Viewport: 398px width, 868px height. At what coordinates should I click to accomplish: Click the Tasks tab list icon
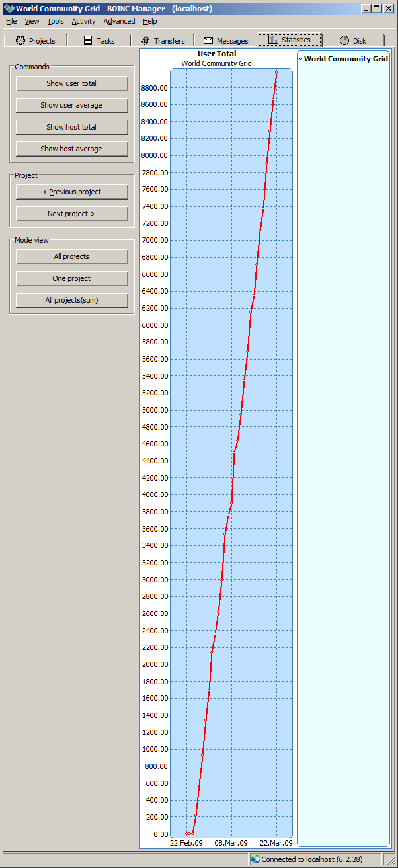[88, 41]
